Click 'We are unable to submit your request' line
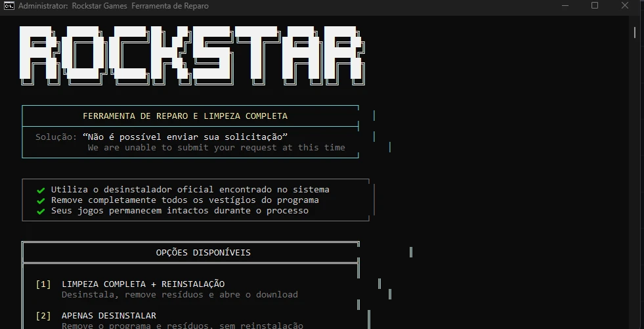Image resolution: width=644 pixels, height=329 pixels. [x=217, y=148]
